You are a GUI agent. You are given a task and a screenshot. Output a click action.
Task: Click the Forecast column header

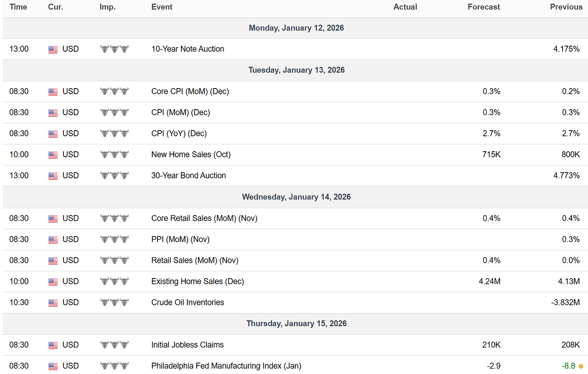pyautogui.click(x=483, y=7)
